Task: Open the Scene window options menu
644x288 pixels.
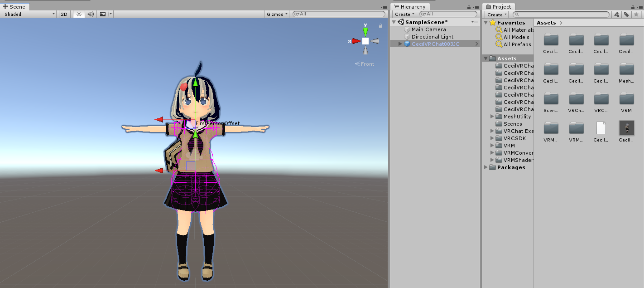Action: pos(384,7)
